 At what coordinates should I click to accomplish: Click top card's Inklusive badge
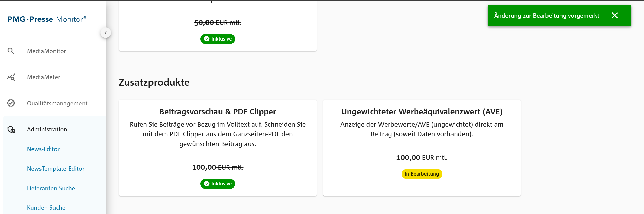218,39
